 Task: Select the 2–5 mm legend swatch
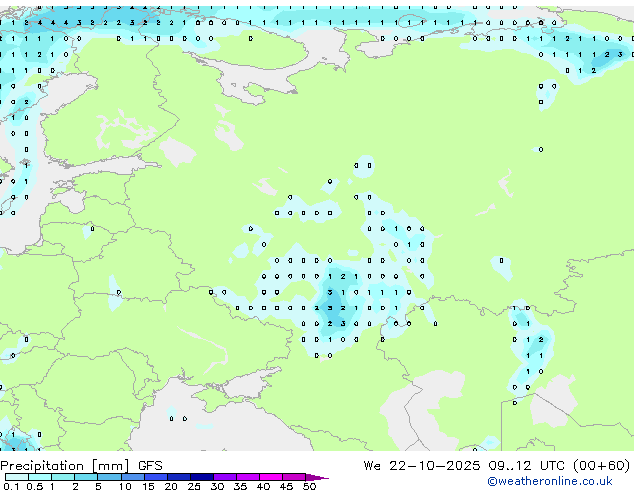[x=86, y=477]
